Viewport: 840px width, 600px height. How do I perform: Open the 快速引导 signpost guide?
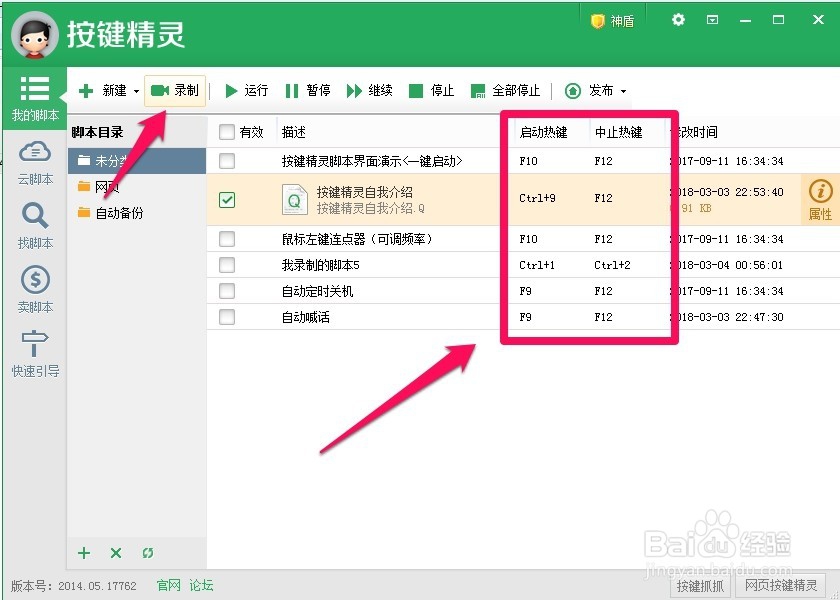(x=35, y=354)
